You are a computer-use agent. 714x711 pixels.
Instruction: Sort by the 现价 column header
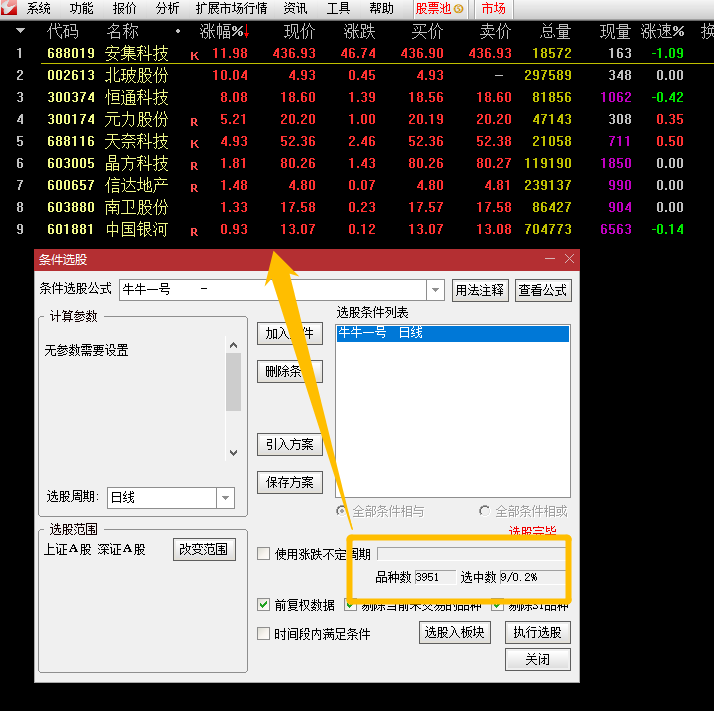[x=299, y=31]
